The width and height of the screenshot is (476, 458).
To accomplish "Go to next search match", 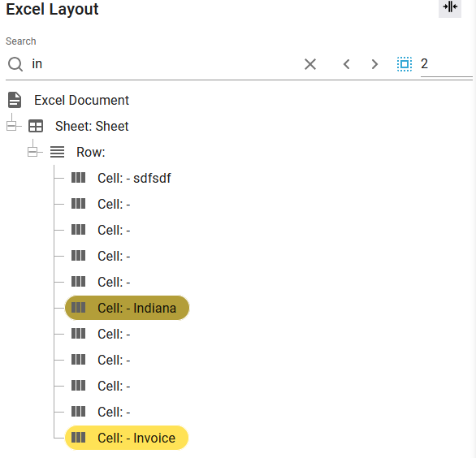I will 374,64.
